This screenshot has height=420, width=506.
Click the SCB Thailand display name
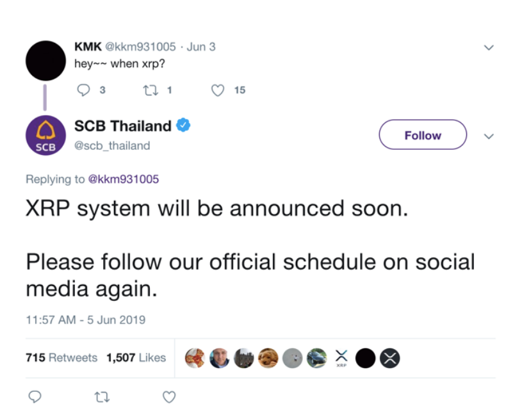(122, 125)
